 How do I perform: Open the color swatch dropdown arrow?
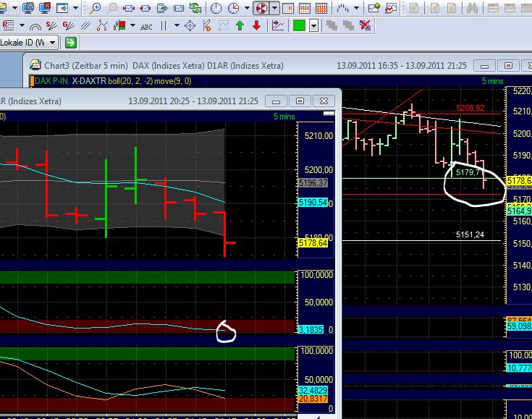(x=314, y=25)
